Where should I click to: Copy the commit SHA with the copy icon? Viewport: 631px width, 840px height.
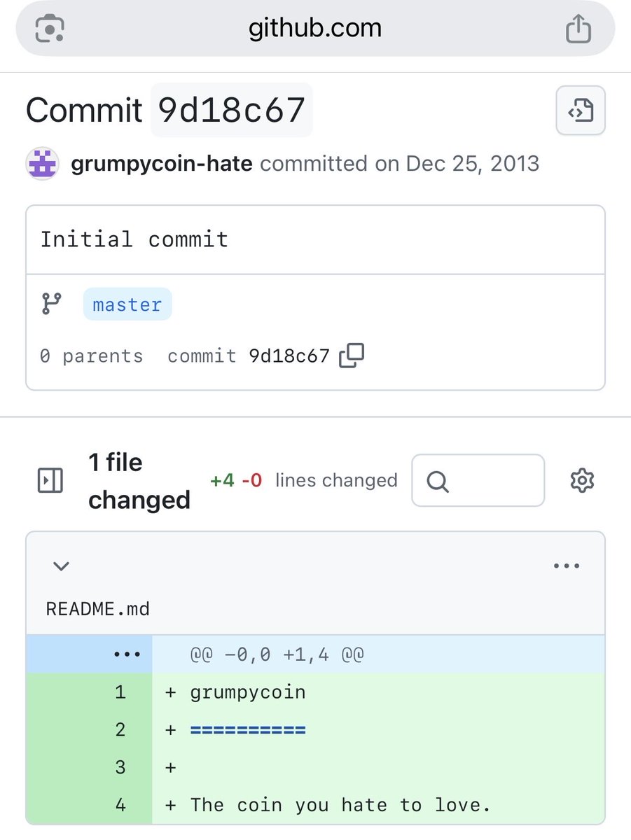(352, 356)
